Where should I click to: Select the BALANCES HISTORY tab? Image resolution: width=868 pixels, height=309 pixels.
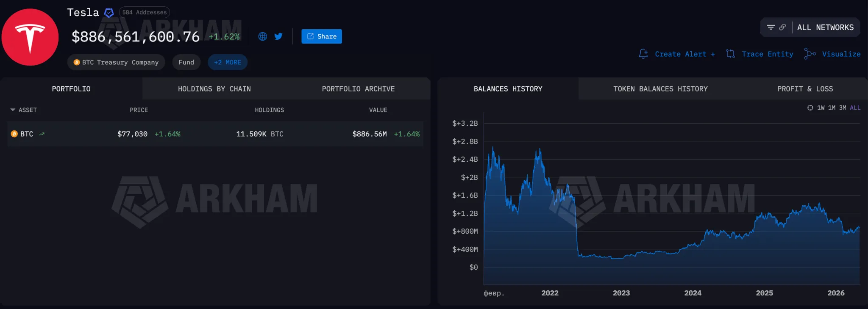[x=508, y=89]
